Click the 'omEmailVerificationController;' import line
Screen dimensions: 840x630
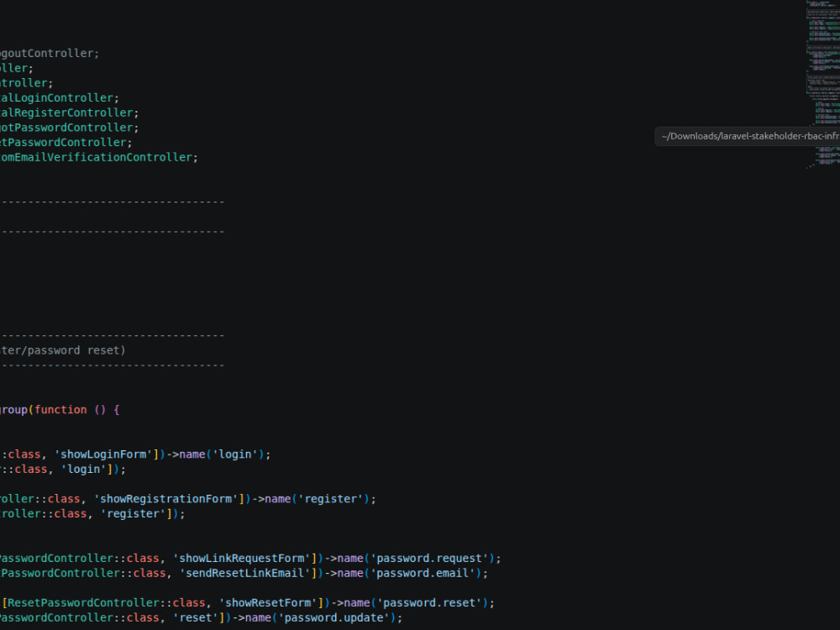[x=99, y=158]
